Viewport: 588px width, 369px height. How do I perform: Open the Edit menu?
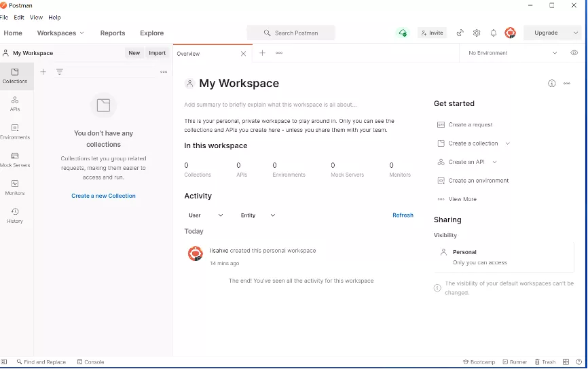tap(19, 17)
